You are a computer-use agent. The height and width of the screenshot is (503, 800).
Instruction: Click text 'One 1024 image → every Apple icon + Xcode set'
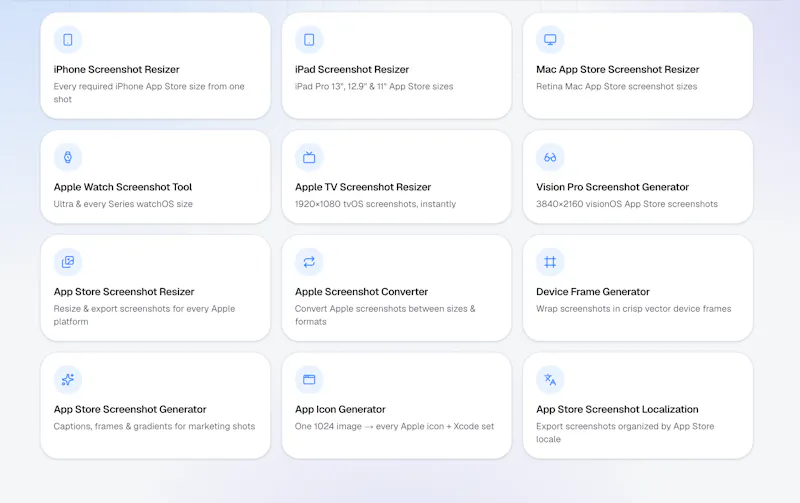pyautogui.click(x=394, y=426)
